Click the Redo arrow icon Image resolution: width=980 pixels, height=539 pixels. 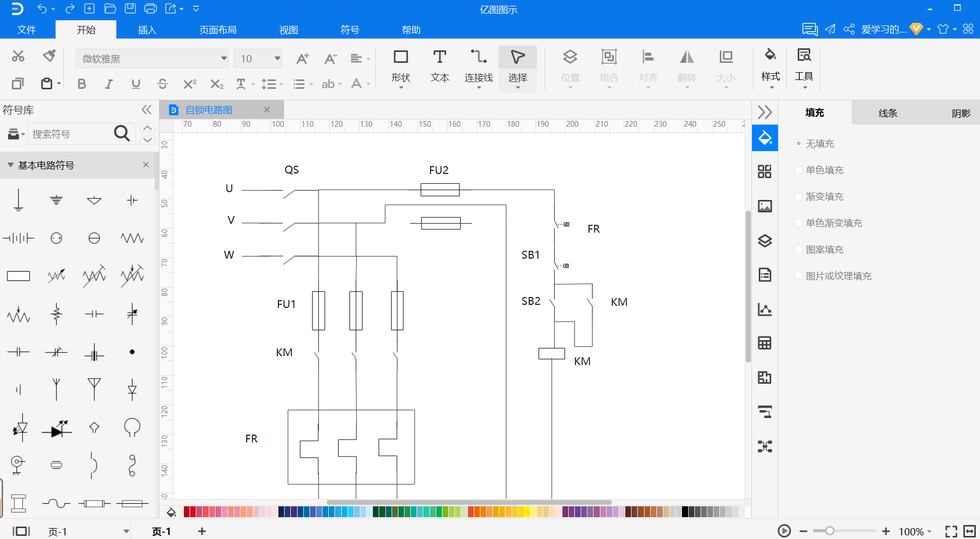point(70,9)
